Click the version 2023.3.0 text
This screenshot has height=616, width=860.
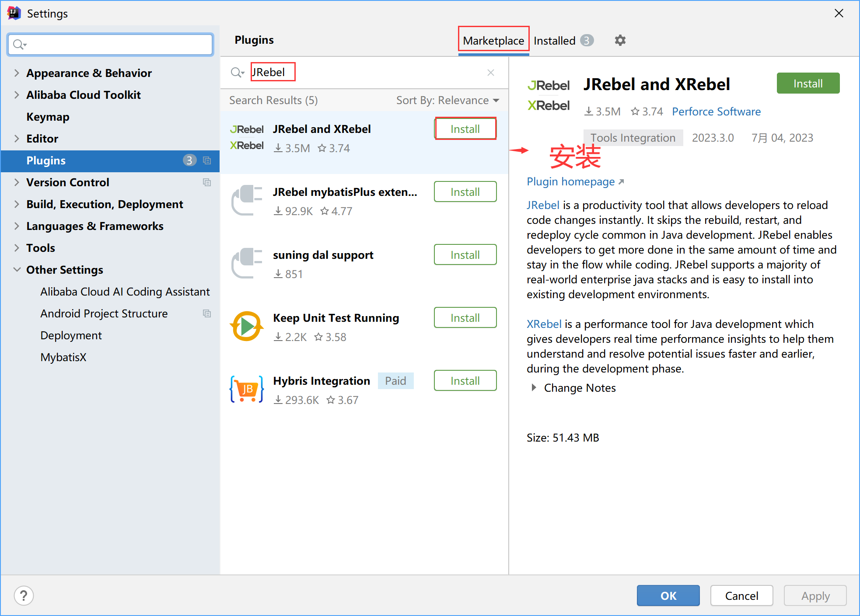tap(713, 138)
